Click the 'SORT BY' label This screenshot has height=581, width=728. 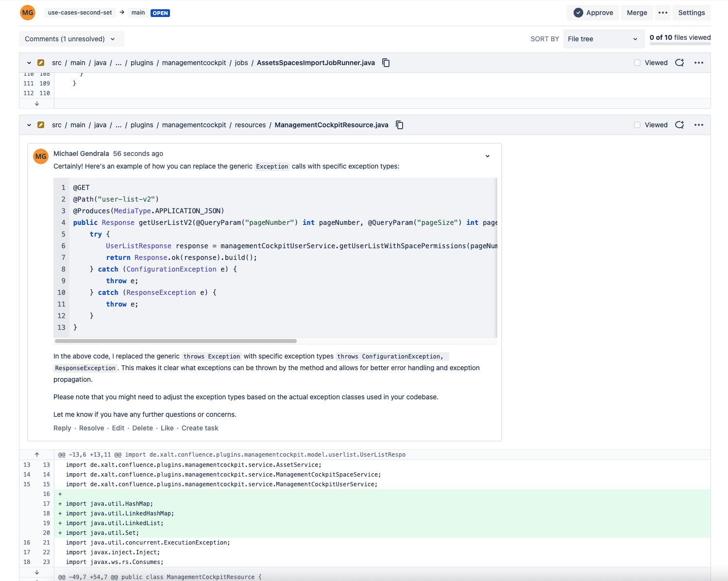click(544, 39)
